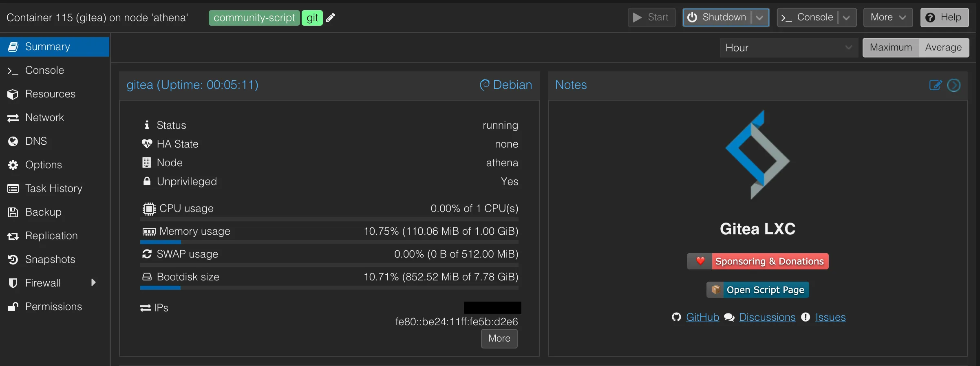Click the git tag label

(x=312, y=18)
